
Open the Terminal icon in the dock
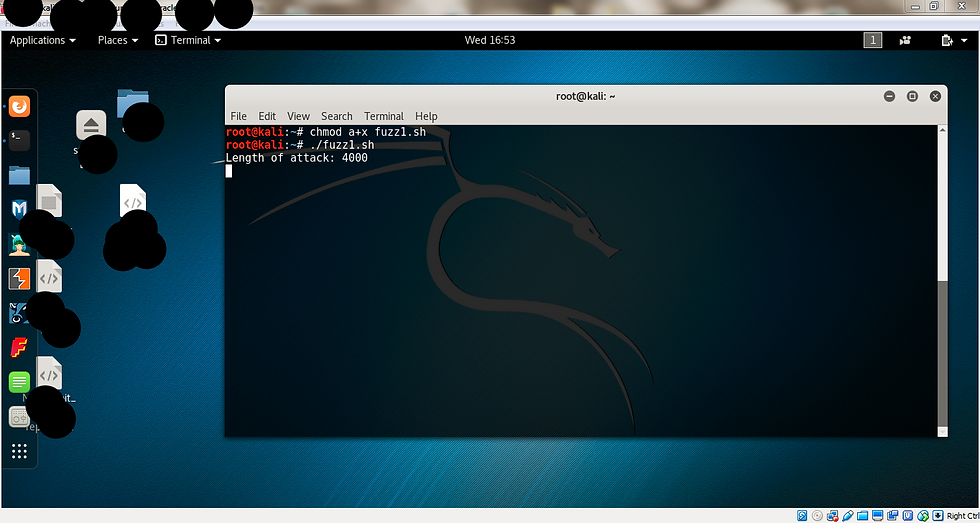click(x=19, y=140)
